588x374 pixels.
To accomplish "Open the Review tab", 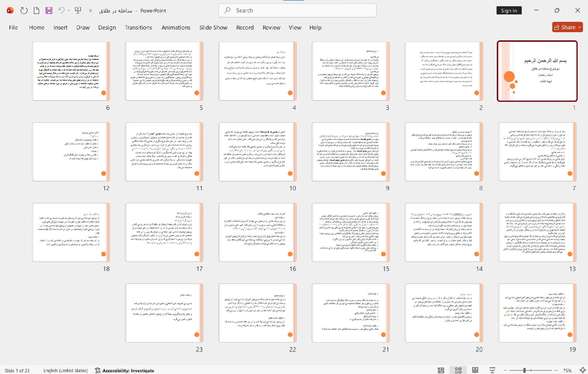I will click(271, 27).
